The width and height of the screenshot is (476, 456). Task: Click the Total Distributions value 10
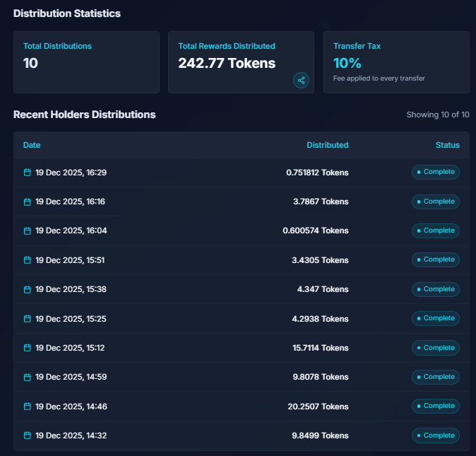click(x=30, y=63)
